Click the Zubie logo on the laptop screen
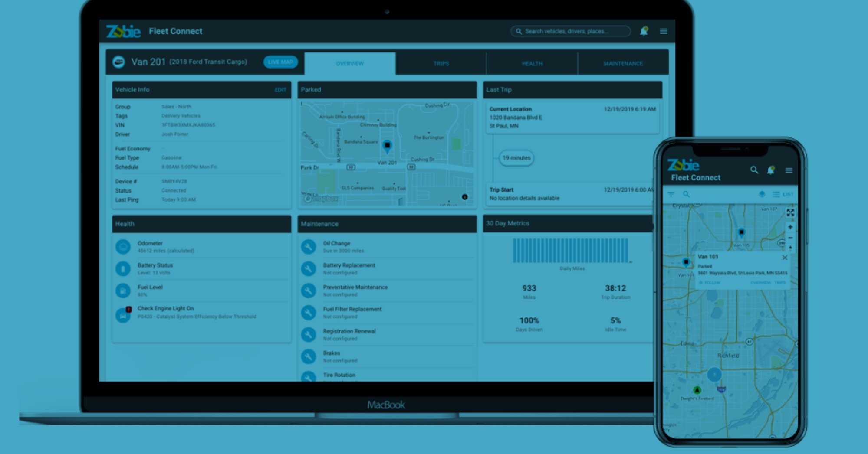 [x=123, y=31]
